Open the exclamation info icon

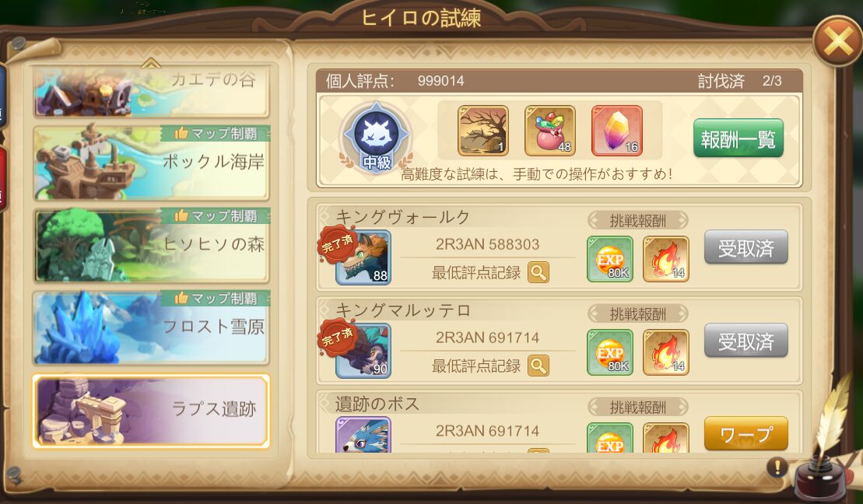click(x=777, y=467)
